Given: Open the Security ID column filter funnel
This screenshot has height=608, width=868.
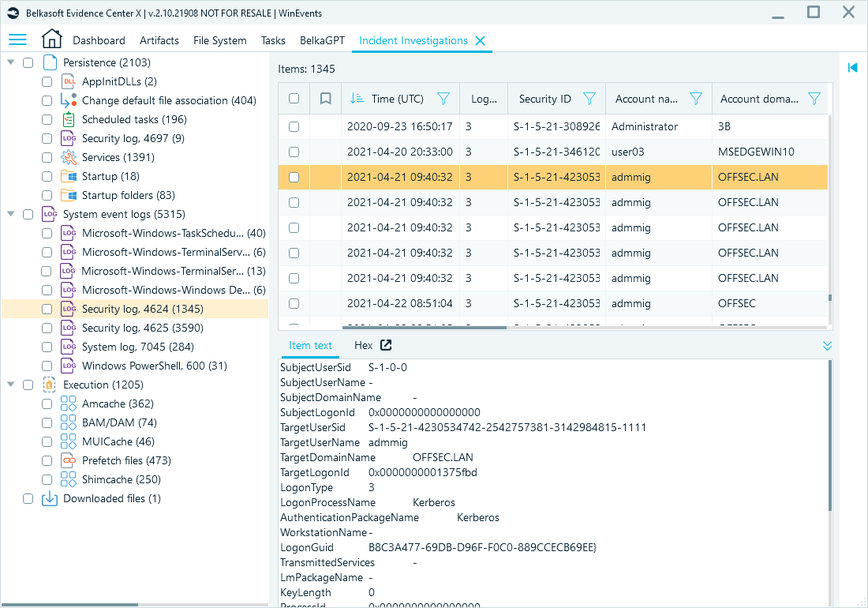Looking at the screenshot, I should pyautogui.click(x=589, y=98).
